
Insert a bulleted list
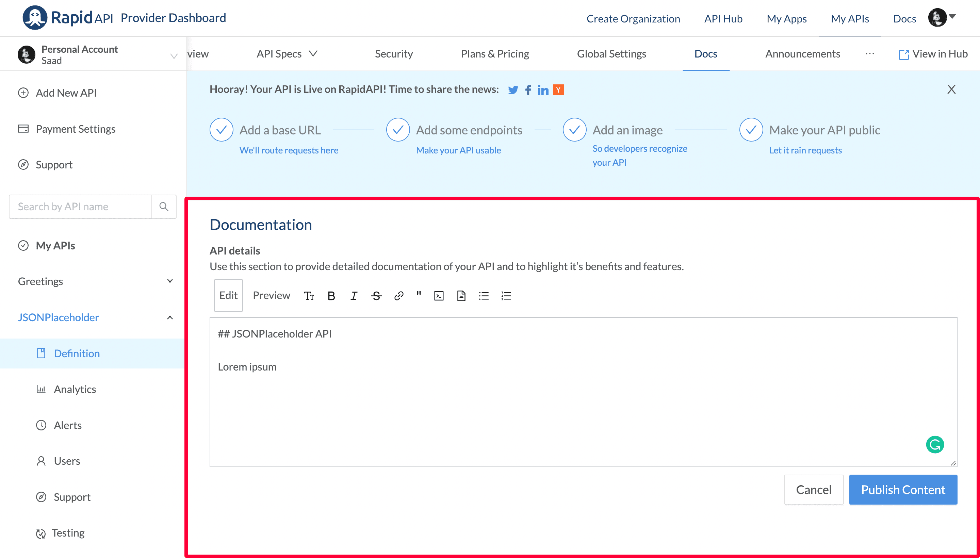tap(484, 296)
